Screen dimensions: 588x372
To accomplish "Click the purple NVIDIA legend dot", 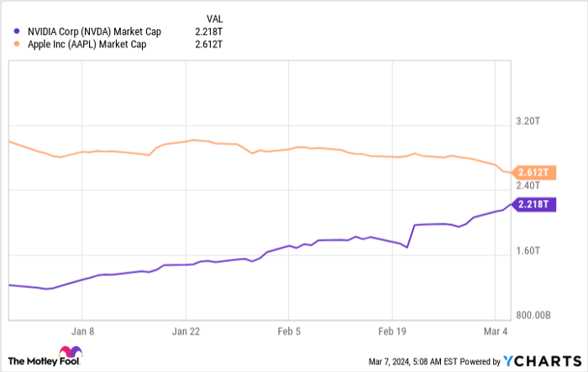I will pyautogui.click(x=17, y=31).
